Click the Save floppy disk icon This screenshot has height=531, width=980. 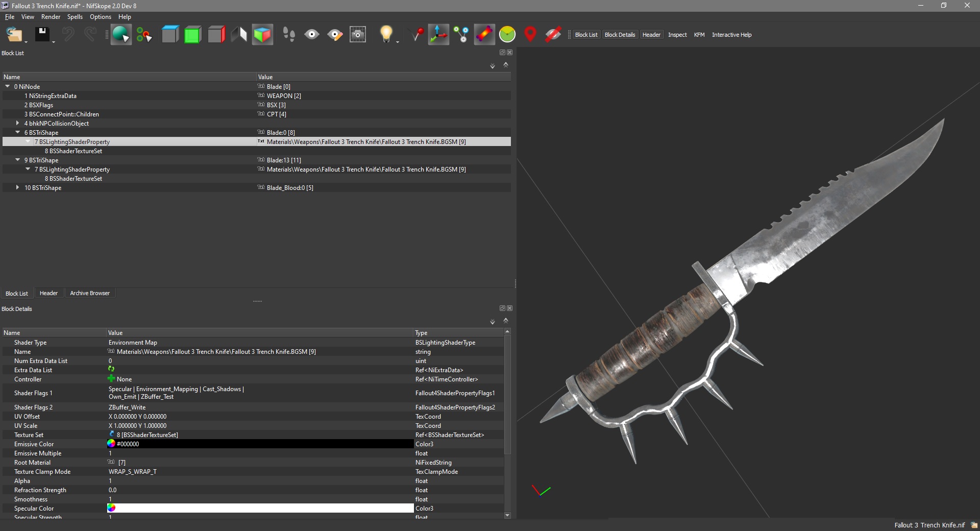[42, 35]
